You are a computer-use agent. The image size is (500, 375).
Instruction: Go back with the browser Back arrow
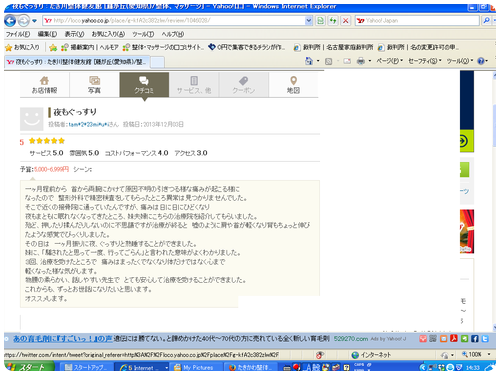click(10, 21)
